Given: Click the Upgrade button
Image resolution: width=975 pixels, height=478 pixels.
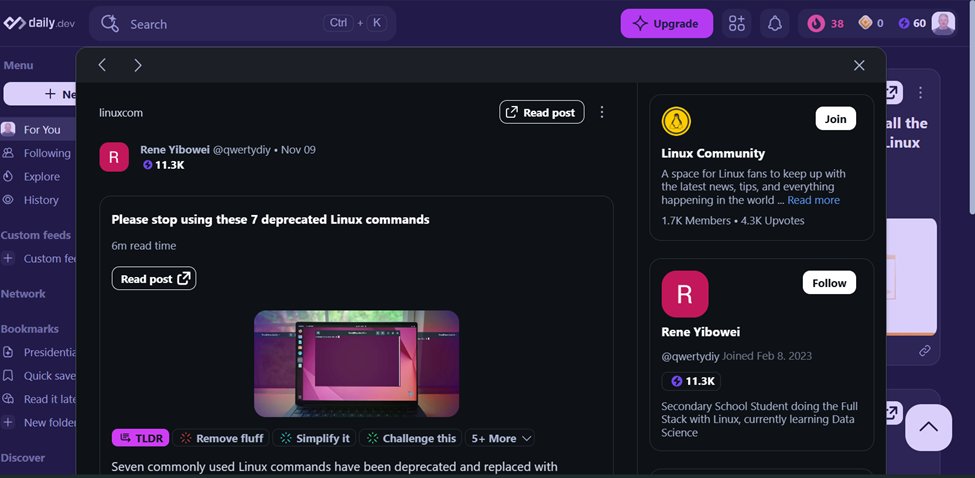Looking at the screenshot, I should tap(667, 24).
